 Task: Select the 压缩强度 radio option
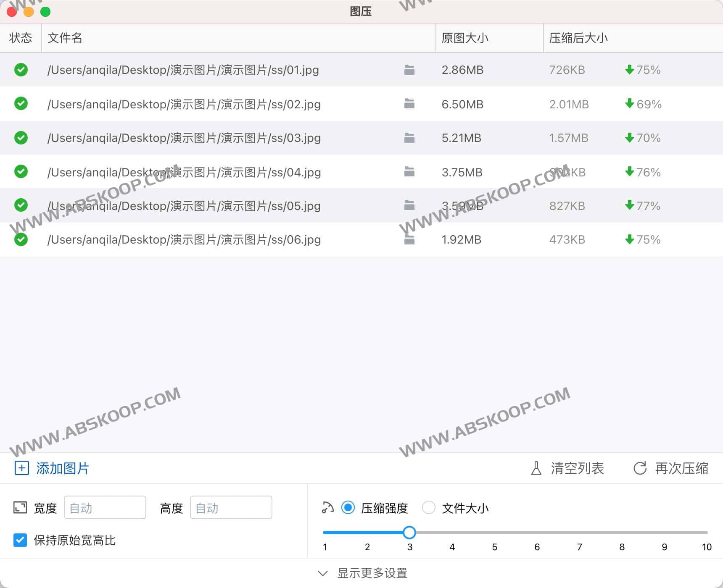coord(348,508)
